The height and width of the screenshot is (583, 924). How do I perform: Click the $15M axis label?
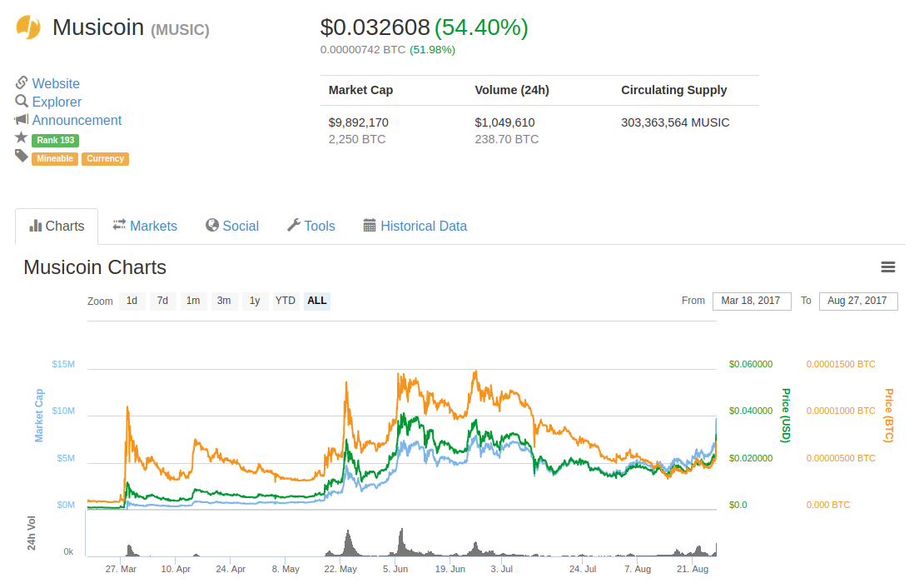63,364
